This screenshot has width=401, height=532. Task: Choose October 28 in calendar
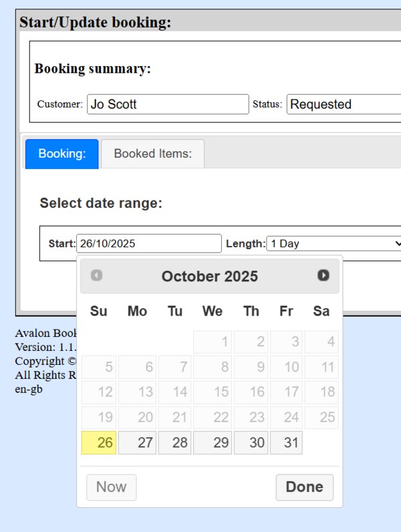click(x=174, y=442)
